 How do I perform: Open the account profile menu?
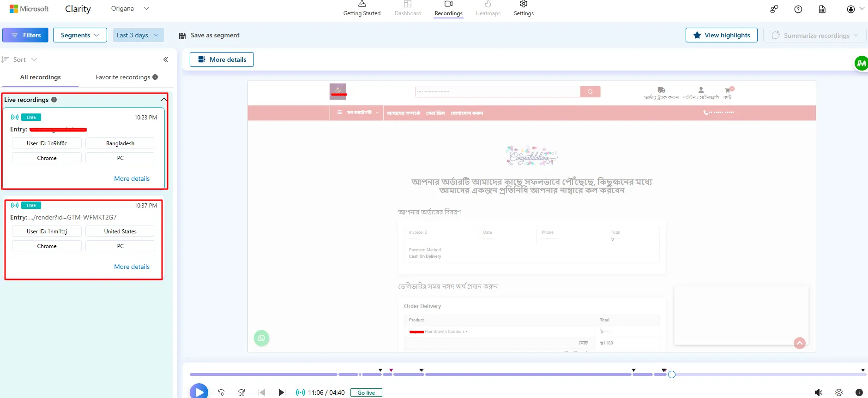pyautogui.click(x=854, y=9)
